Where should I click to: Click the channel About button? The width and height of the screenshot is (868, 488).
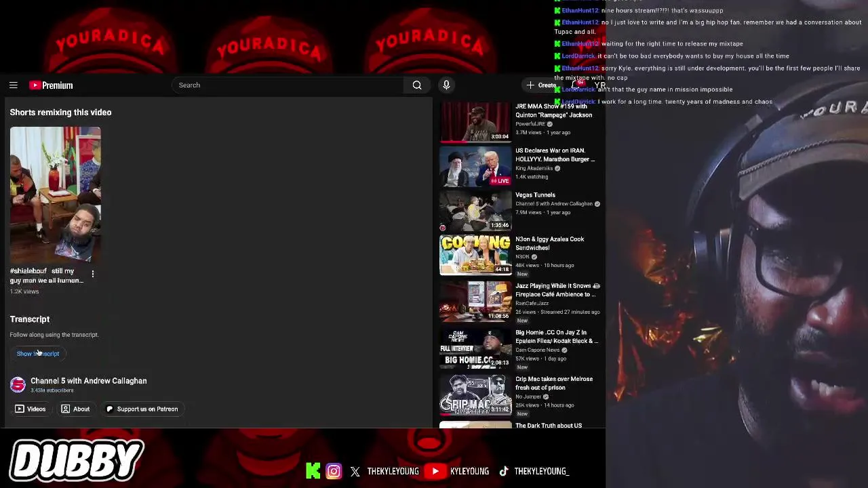(75, 409)
